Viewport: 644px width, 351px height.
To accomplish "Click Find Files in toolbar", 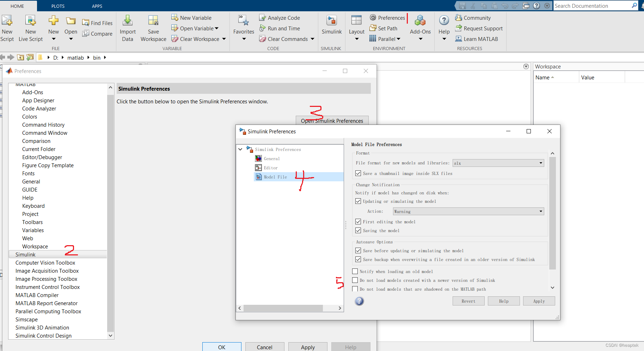I will pos(97,23).
